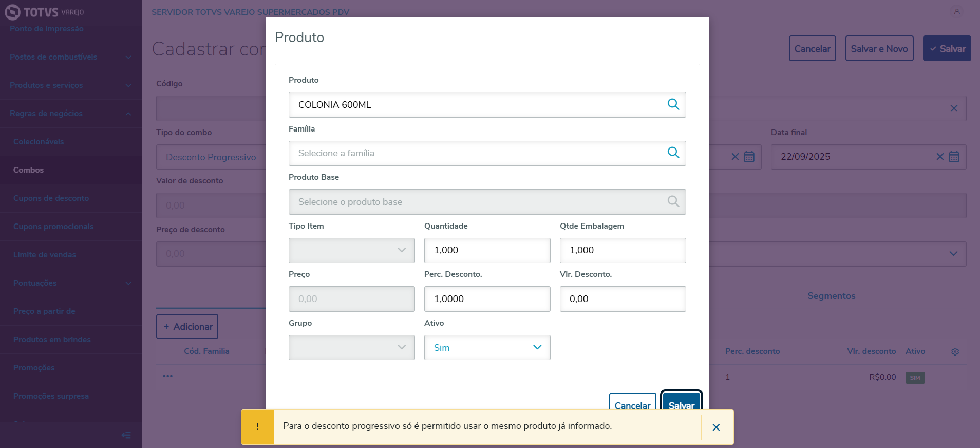Open user profile icon
Image resolution: width=980 pixels, height=448 pixels.
956,11
